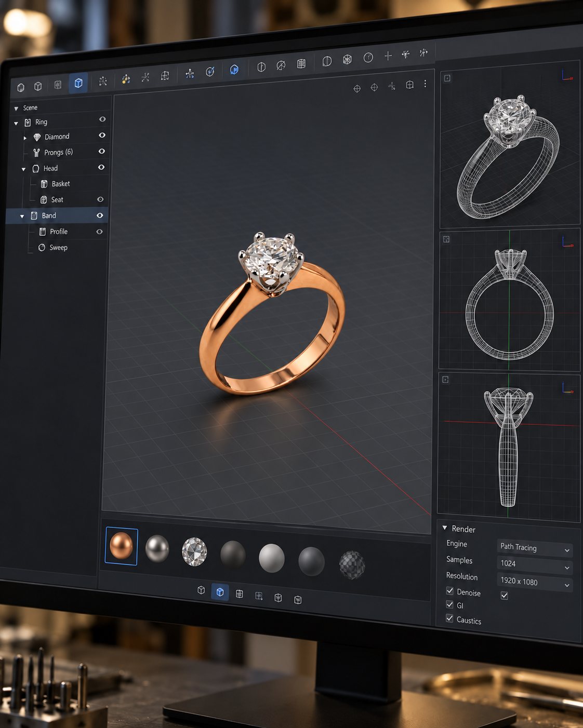Hide the Head group via eye icon
Screen dimensions: 583x728
click(101, 167)
